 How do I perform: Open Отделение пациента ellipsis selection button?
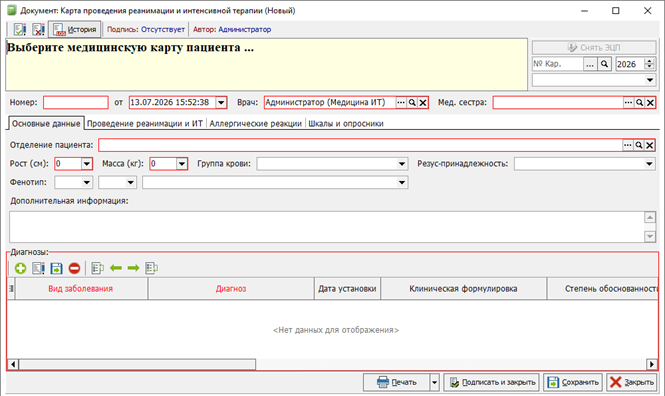(x=628, y=145)
